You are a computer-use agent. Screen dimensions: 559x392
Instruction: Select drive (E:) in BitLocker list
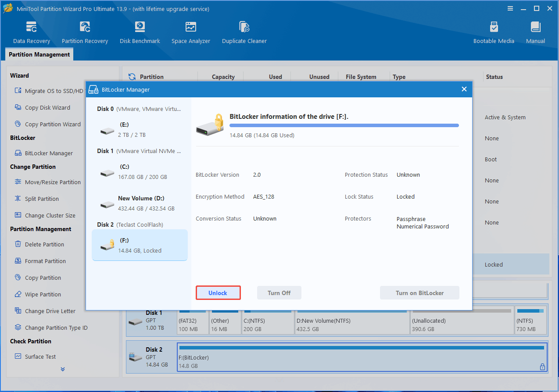(x=140, y=130)
